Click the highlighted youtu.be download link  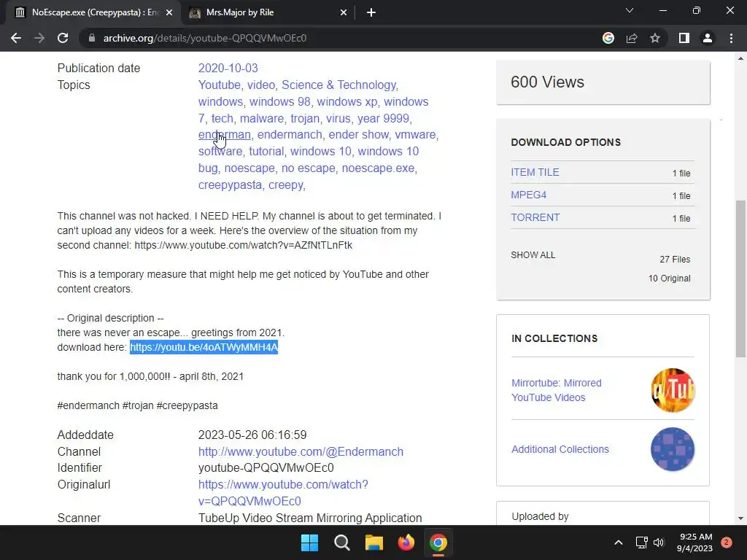coord(204,347)
